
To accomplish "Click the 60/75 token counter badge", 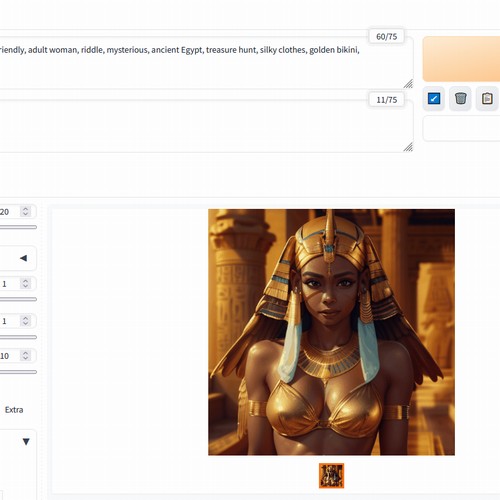I will tap(387, 36).
